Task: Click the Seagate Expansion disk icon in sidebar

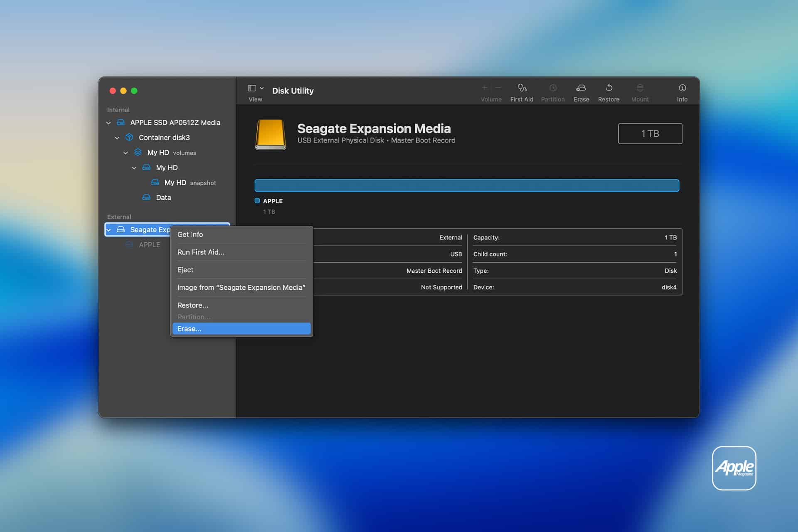Action: tap(121, 229)
